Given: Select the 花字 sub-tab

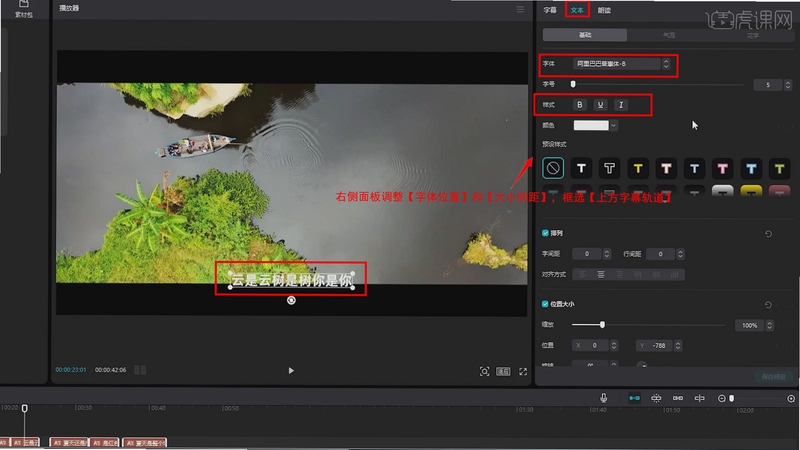Looking at the screenshot, I should coord(753,35).
